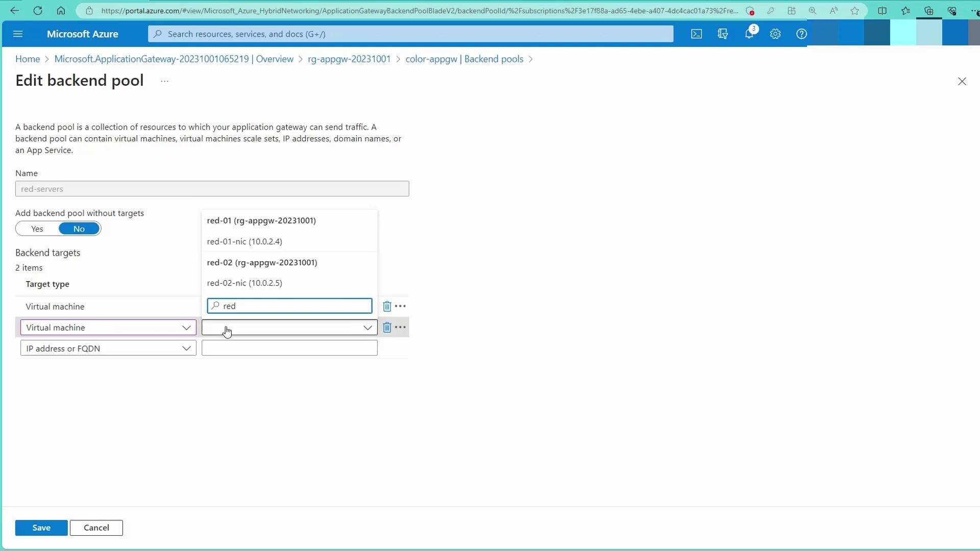Open the Azure Copilot/directory filter icon
Viewport: 980px width, 551px height.
coord(723,34)
